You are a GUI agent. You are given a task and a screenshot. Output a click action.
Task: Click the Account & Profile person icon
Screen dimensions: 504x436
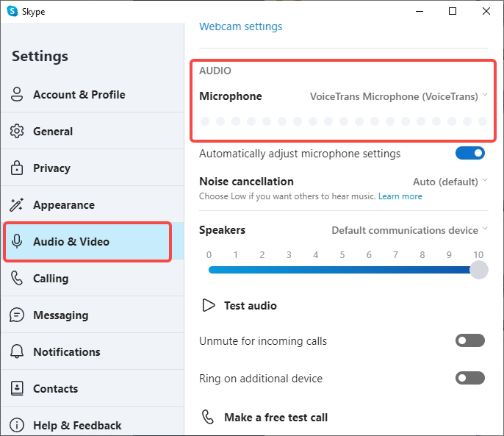[x=17, y=95]
